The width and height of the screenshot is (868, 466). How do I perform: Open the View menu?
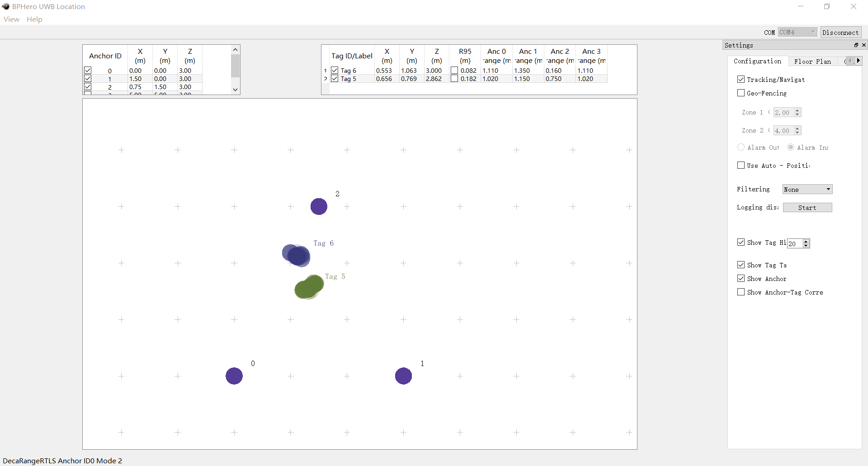(11, 19)
